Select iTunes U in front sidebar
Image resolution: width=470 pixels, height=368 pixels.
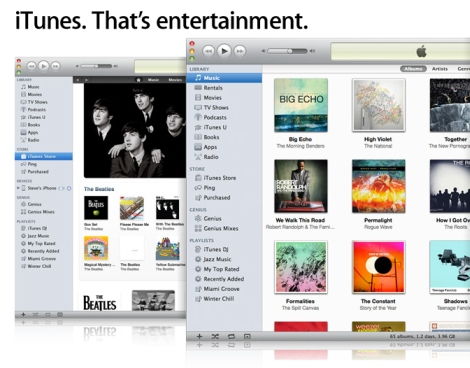click(x=211, y=127)
